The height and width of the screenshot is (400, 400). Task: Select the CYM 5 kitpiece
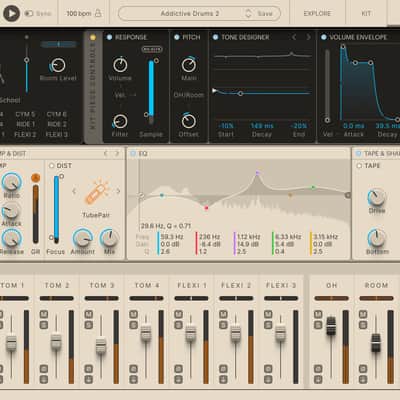25,114
